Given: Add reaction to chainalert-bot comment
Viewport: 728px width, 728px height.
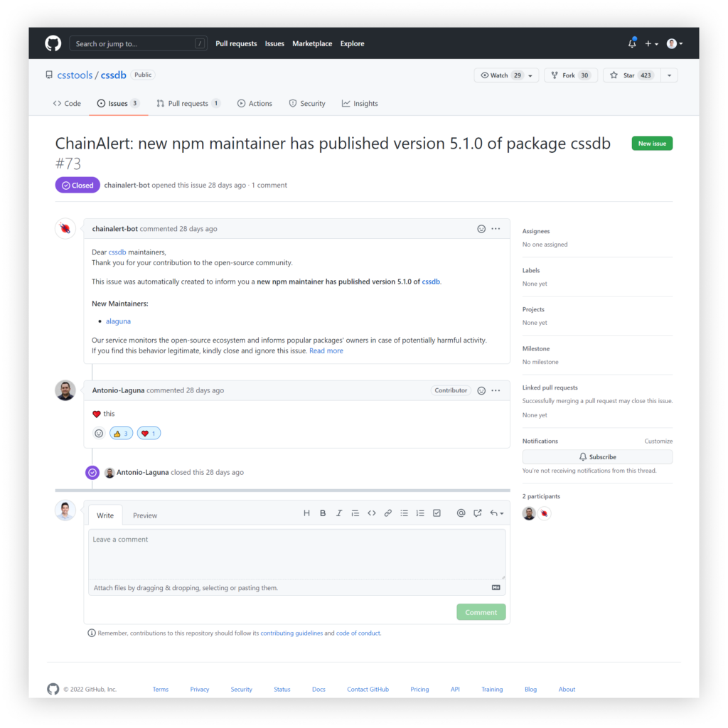Looking at the screenshot, I should point(481,229).
